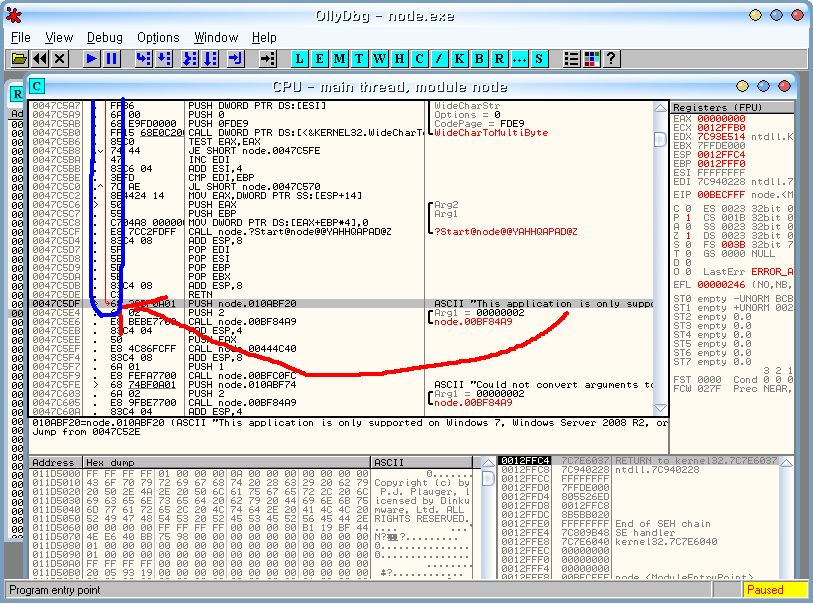The height and width of the screenshot is (604, 813).
Task: Click the EIP register value 00BECFFF
Action: pos(721,195)
